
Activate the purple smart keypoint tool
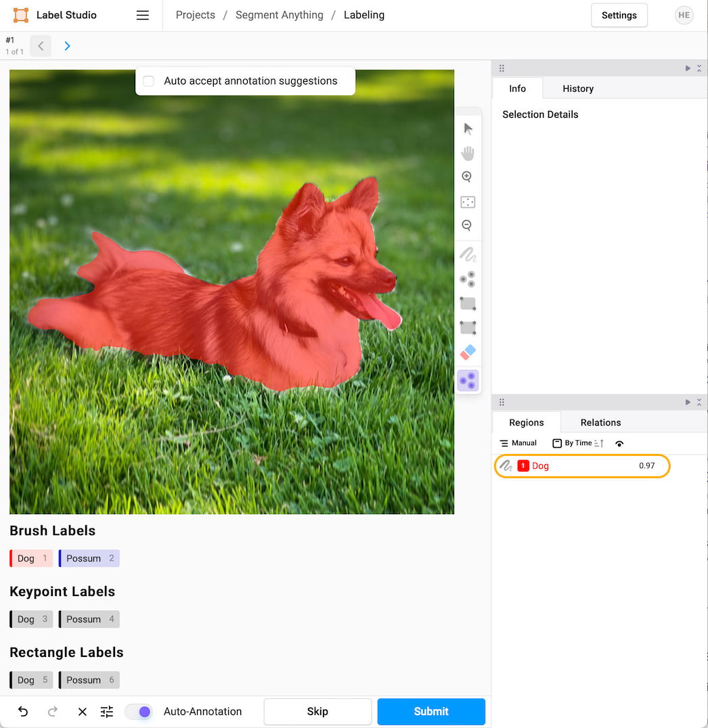tap(468, 381)
